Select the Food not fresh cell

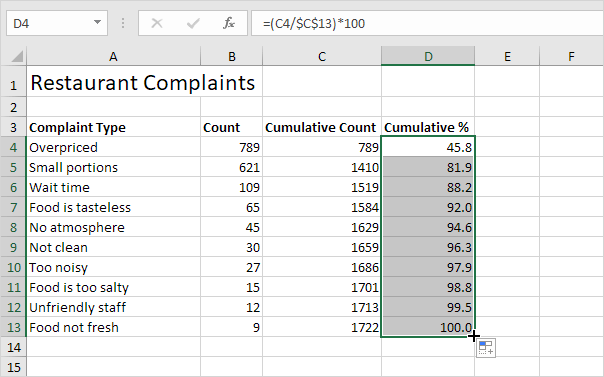pos(113,327)
